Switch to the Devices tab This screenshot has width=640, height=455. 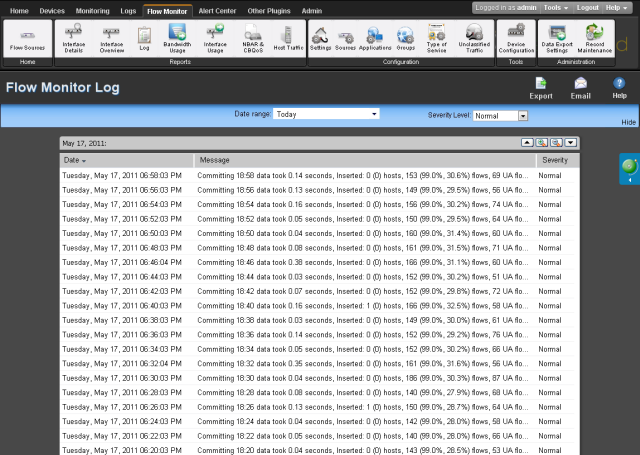pos(52,11)
